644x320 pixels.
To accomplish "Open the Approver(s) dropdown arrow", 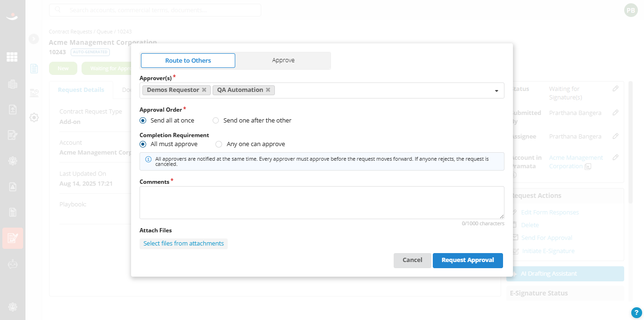I will pyautogui.click(x=496, y=91).
